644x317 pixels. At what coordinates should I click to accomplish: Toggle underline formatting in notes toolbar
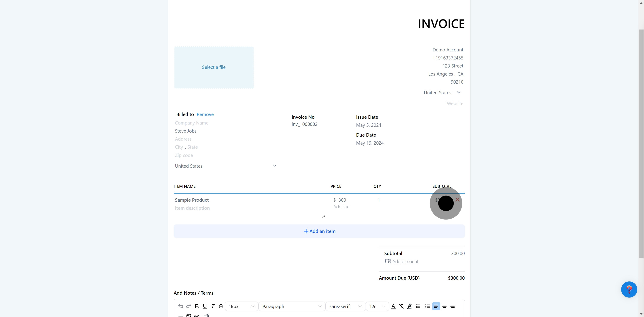click(205, 306)
